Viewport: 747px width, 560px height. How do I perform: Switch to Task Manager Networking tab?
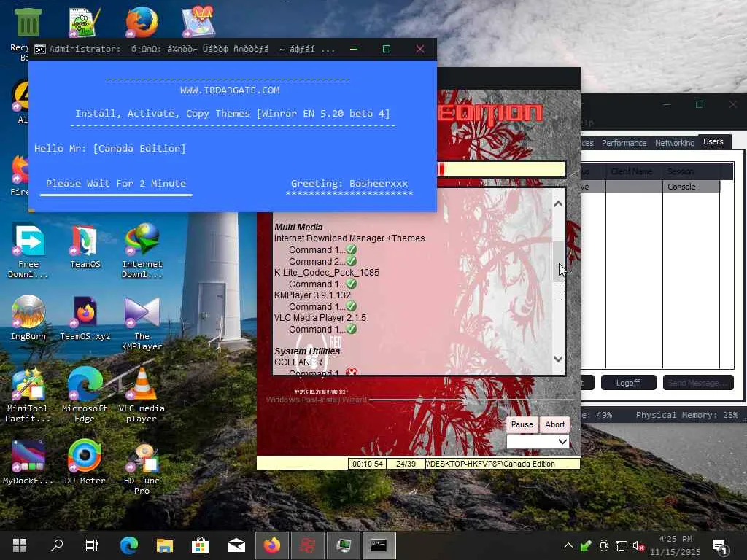coord(675,143)
